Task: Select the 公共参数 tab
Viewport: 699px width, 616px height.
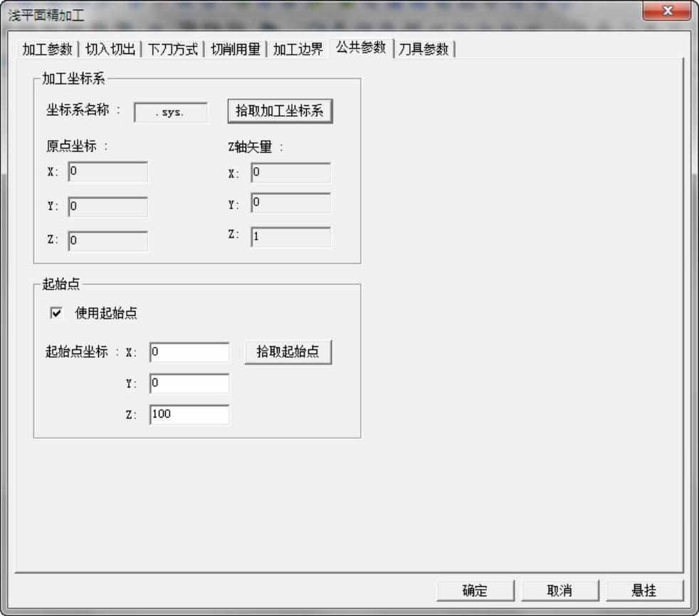Action: point(361,47)
